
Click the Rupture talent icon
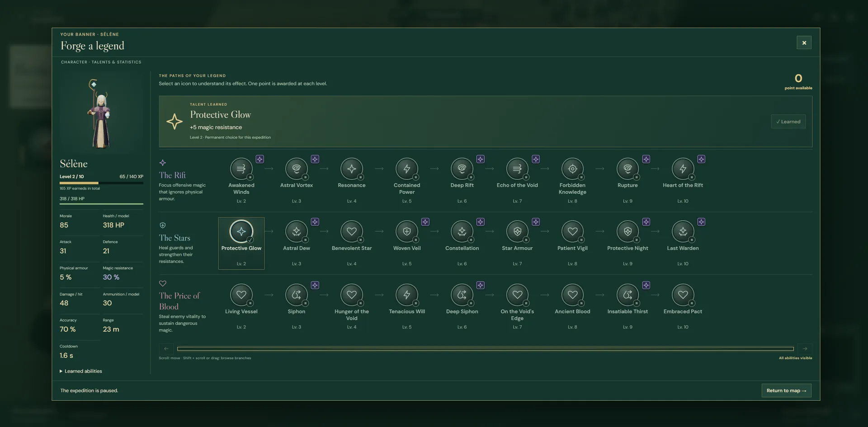(x=627, y=169)
